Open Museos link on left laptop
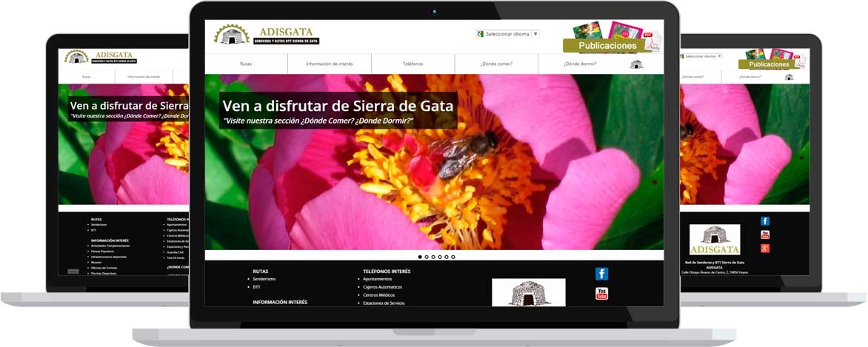Viewport: 868px width, 347px height. [96, 263]
